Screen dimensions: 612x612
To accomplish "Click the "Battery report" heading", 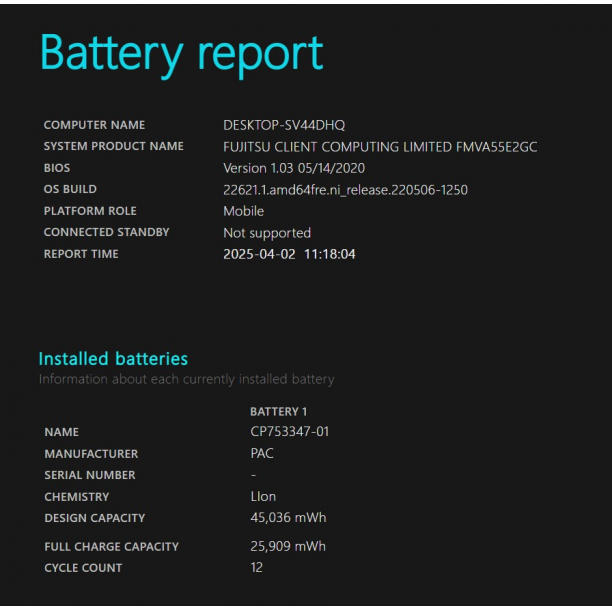I will coord(181,56).
